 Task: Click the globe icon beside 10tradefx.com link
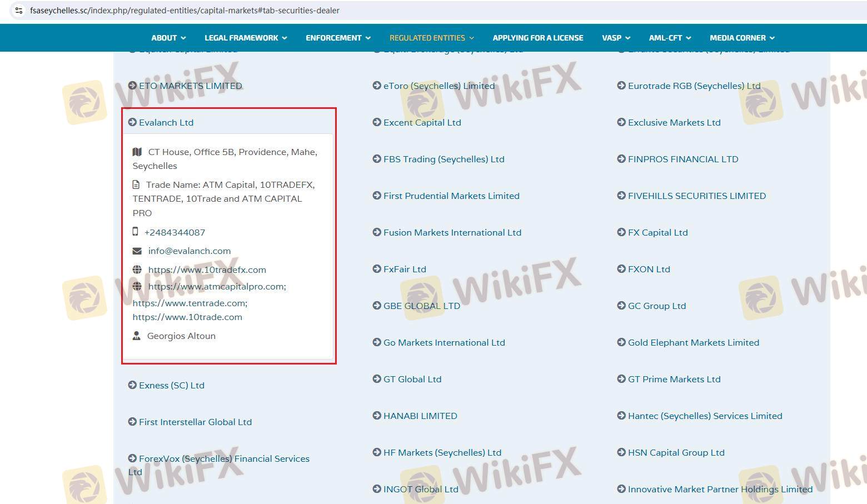(137, 270)
